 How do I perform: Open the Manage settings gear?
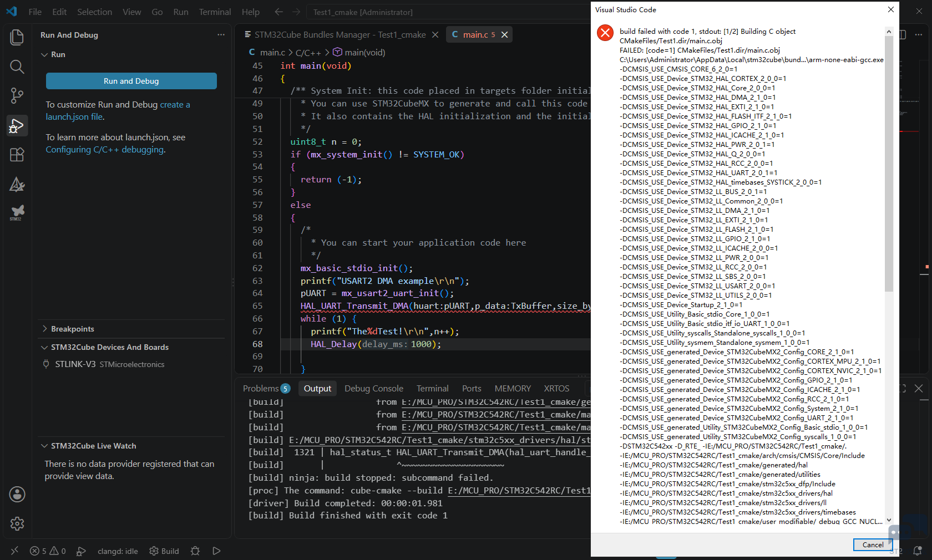click(17, 523)
